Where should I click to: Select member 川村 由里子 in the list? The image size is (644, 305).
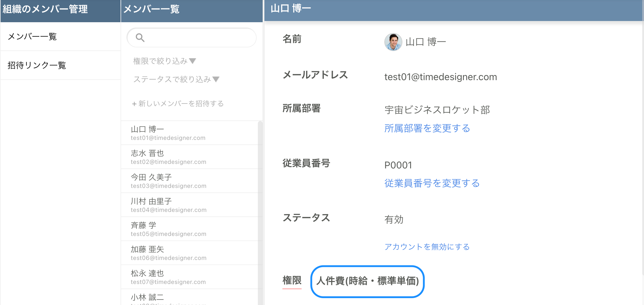189,205
